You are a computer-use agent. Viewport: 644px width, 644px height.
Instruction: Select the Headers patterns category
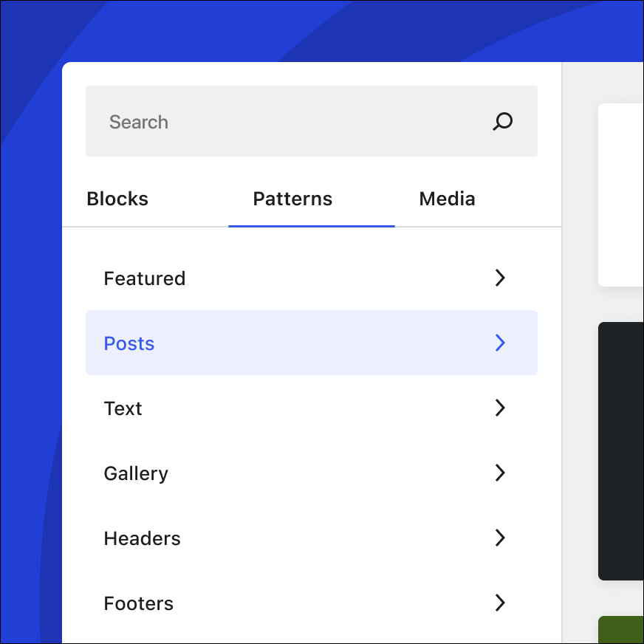tap(143, 538)
